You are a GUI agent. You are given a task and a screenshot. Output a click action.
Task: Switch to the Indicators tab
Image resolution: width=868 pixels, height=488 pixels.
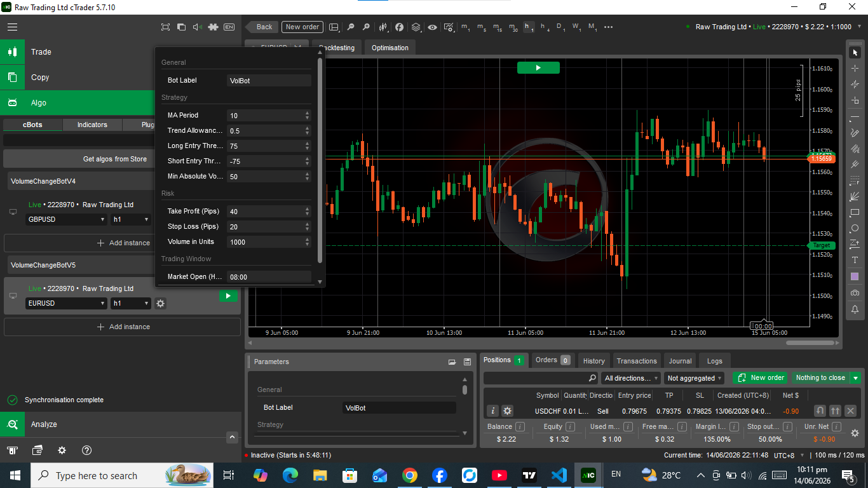pos(92,125)
